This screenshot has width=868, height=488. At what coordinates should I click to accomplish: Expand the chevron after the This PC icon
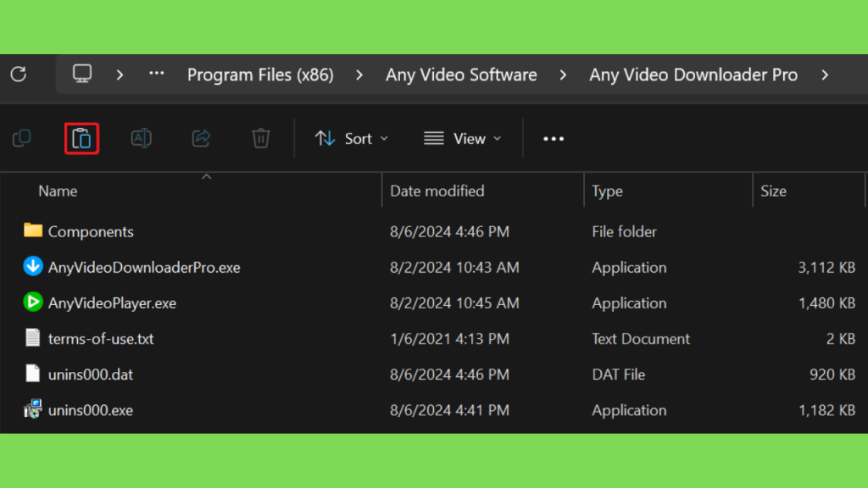[x=120, y=75]
